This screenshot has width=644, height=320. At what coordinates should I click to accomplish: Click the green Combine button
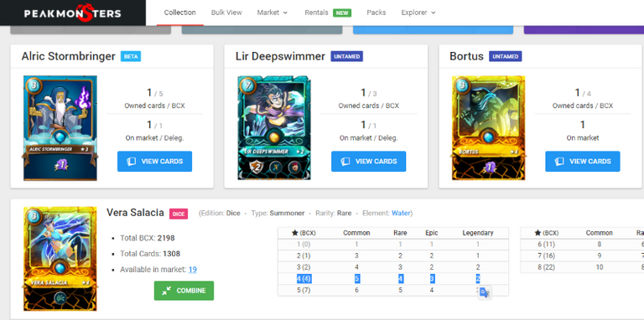pos(184,291)
